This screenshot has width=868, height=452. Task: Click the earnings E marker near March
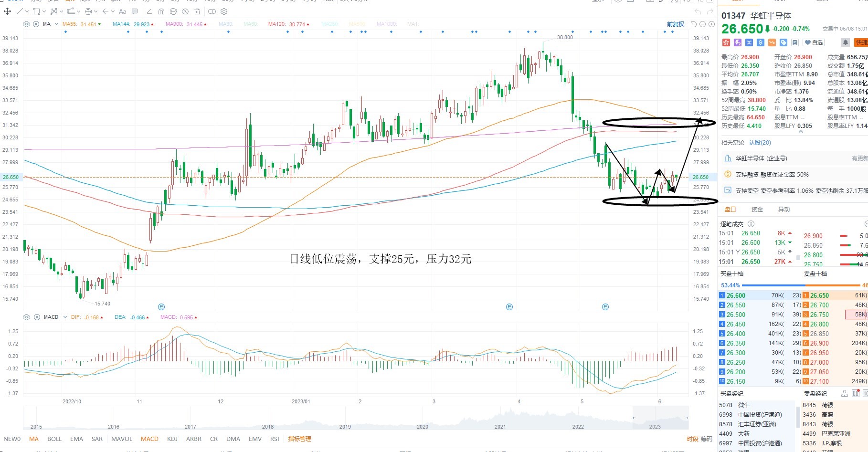(509, 307)
